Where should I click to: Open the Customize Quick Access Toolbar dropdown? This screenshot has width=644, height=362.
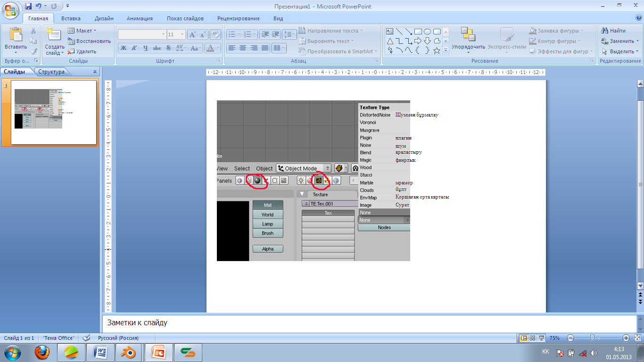click(67, 7)
